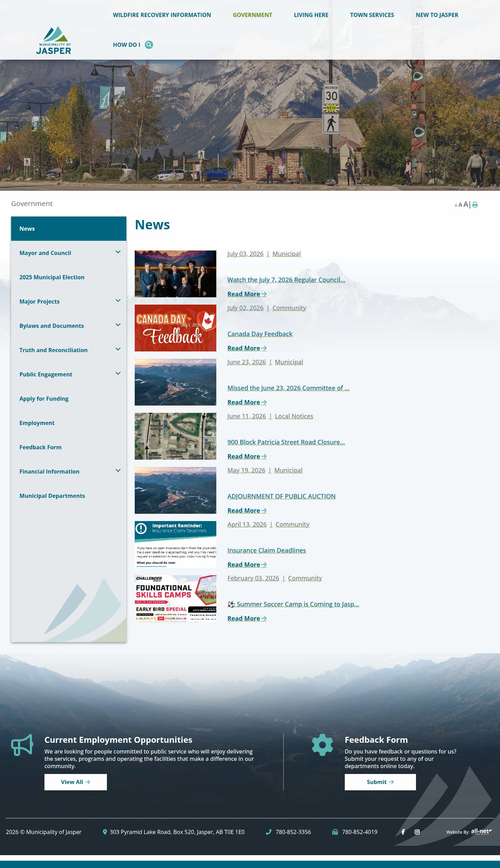
Task: Expand the Truth and Reconciliation submenu
Action: coord(118,349)
